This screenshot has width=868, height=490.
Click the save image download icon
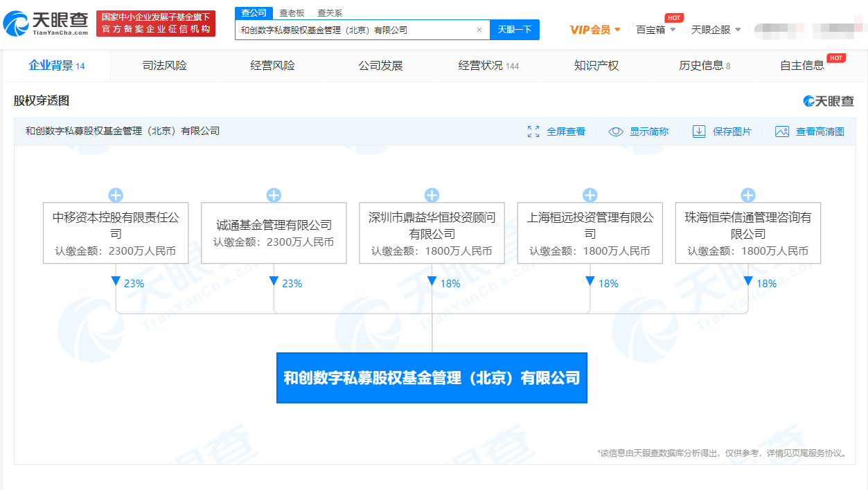pyautogui.click(x=699, y=131)
